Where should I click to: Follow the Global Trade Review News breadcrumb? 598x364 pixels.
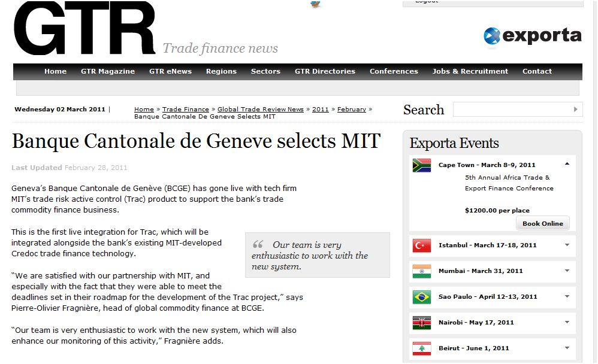[x=261, y=110]
